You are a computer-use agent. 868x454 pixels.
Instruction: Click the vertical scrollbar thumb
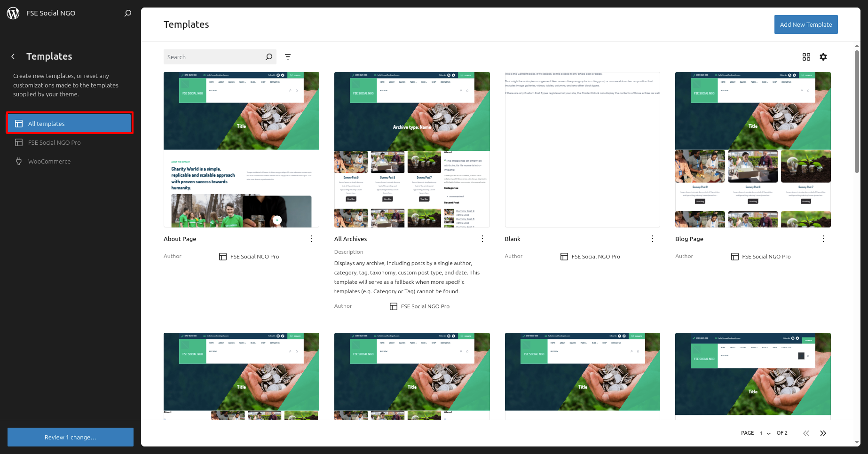(x=857, y=111)
